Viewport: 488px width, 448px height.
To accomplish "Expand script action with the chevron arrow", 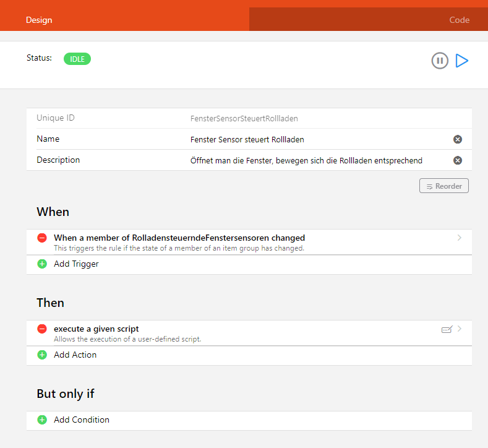I will [x=460, y=329].
